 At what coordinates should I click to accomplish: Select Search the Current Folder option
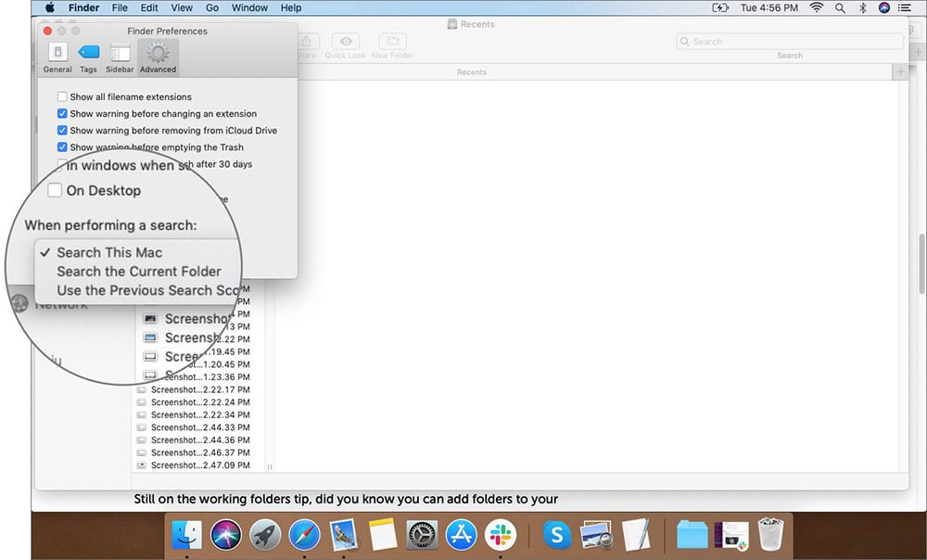[137, 271]
